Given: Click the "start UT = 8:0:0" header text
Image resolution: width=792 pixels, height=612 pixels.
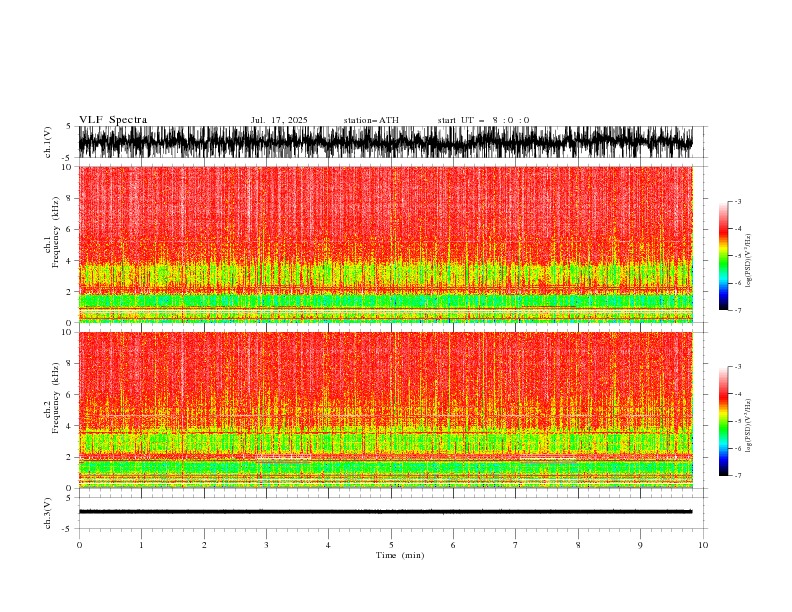Looking at the screenshot, I should click(x=483, y=120).
